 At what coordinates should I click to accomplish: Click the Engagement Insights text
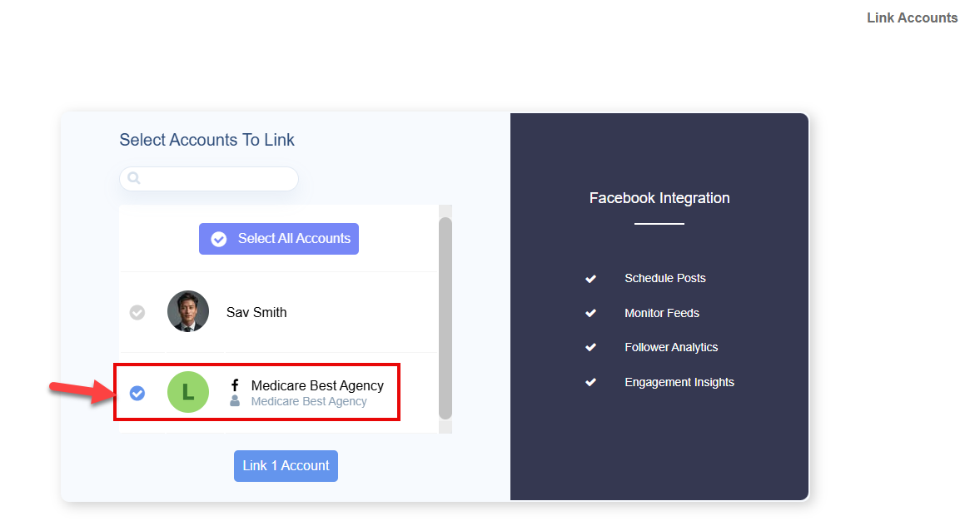pyautogui.click(x=679, y=382)
